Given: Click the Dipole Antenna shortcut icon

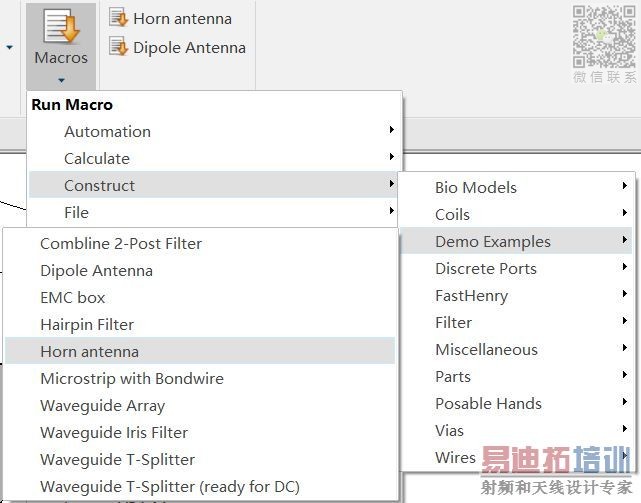Looking at the screenshot, I should (x=118, y=47).
